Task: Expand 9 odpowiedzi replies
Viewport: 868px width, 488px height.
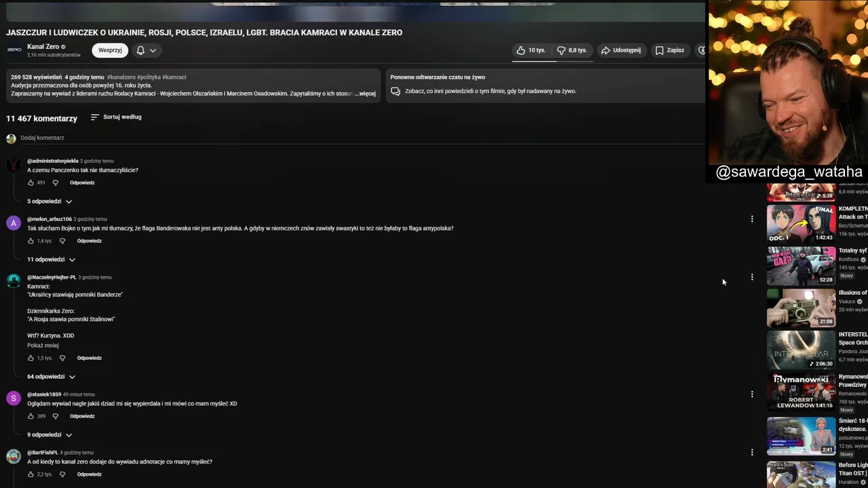Action: (50, 435)
